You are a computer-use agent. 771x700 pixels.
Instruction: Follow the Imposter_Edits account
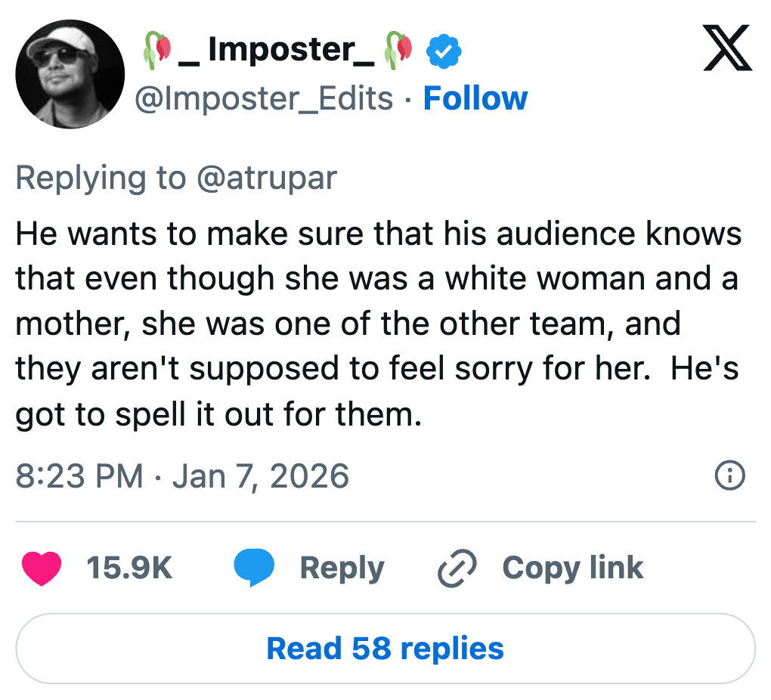pyautogui.click(x=475, y=98)
